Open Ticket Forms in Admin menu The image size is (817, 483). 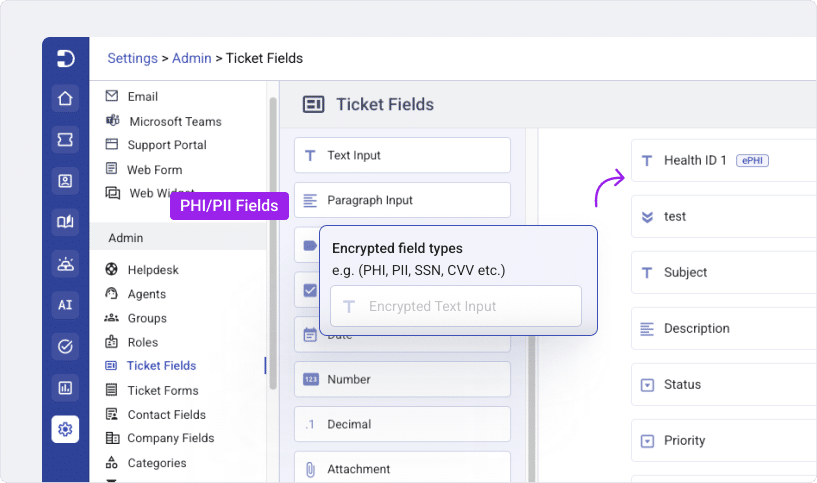pos(163,390)
